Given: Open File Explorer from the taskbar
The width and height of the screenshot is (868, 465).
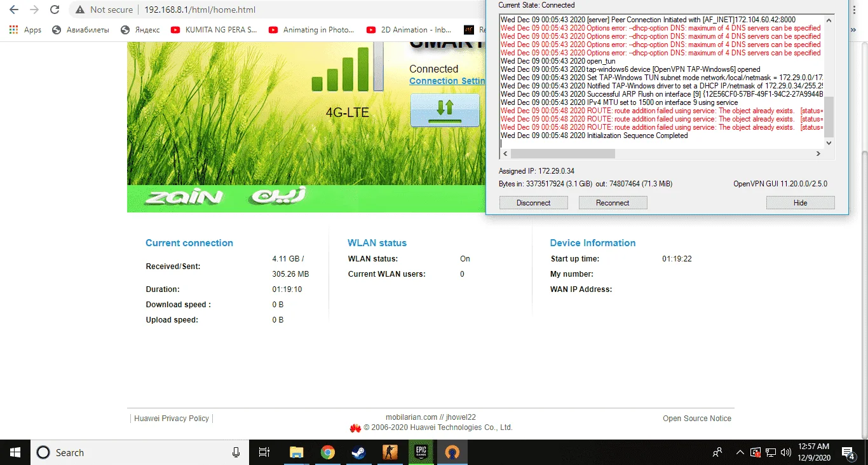Looking at the screenshot, I should click(x=296, y=452).
